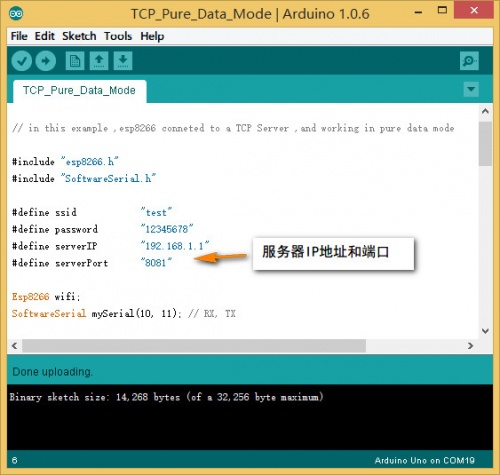
Task: Click the "Done uploading." status message
Action: (x=52, y=372)
